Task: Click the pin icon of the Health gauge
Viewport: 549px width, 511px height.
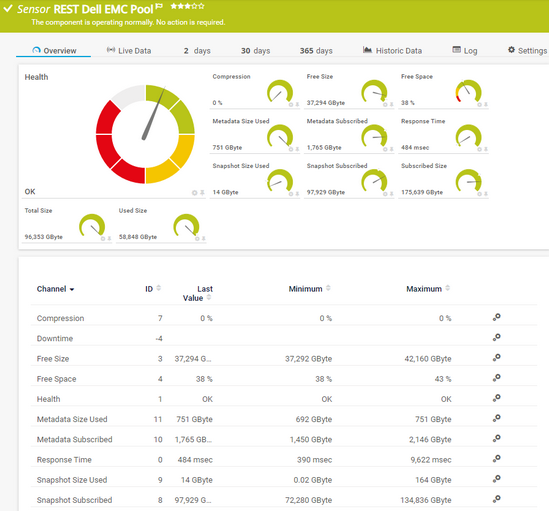Action: (202, 193)
